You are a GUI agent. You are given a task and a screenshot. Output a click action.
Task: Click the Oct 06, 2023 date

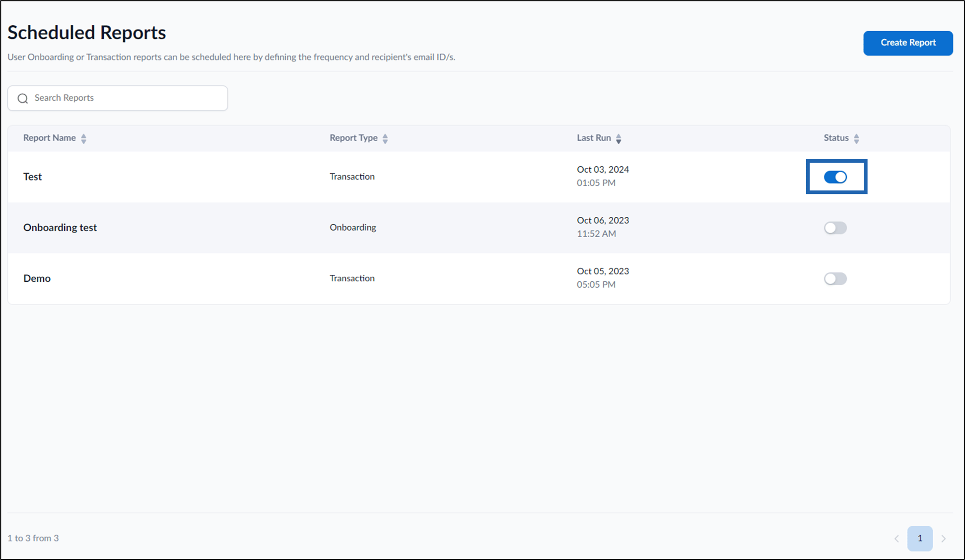[603, 220]
